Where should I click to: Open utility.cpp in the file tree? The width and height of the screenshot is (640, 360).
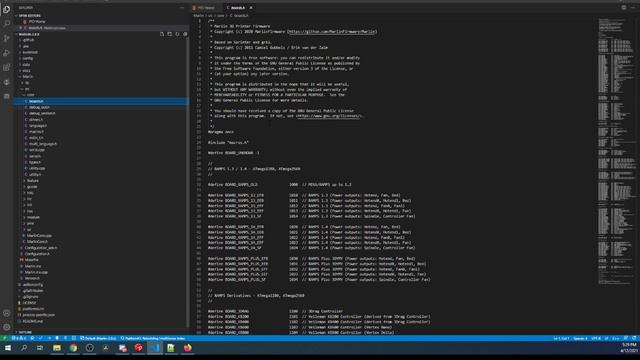point(37,168)
